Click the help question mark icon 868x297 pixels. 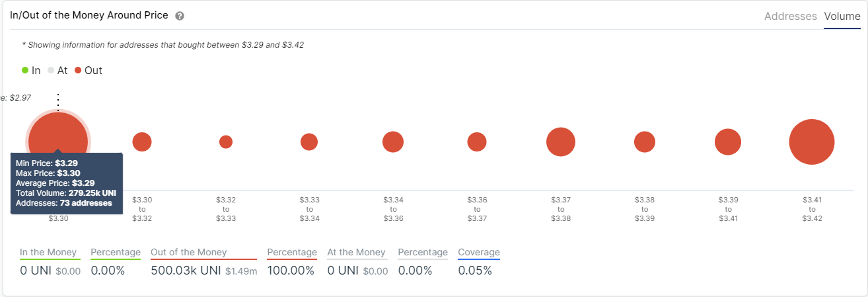[x=180, y=16]
